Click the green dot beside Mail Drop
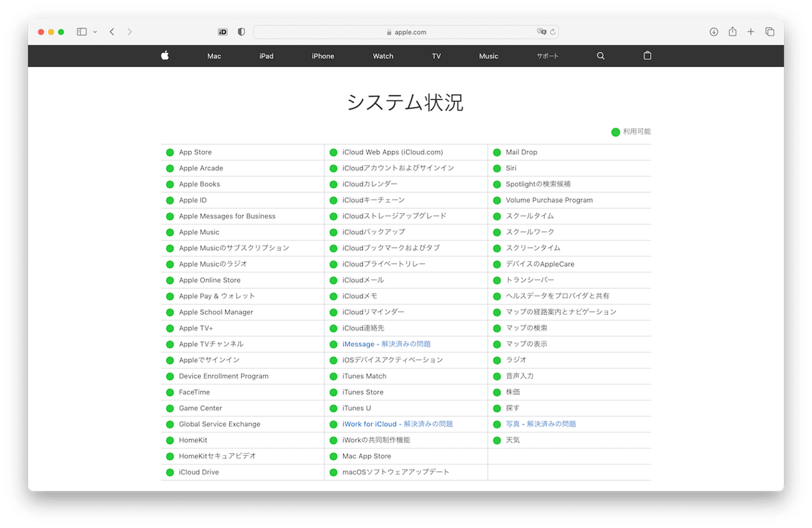Viewport: 812px width, 528px height. click(497, 152)
